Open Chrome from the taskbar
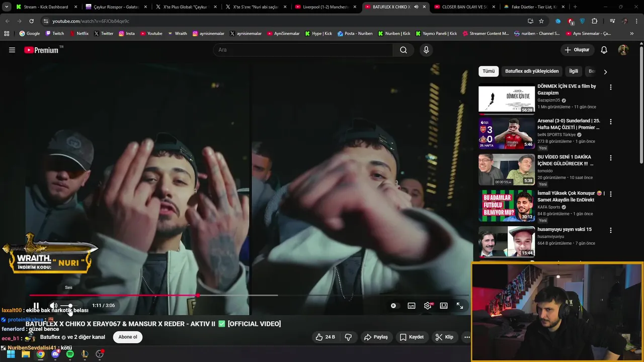644x362 pixels. point(40,354)
